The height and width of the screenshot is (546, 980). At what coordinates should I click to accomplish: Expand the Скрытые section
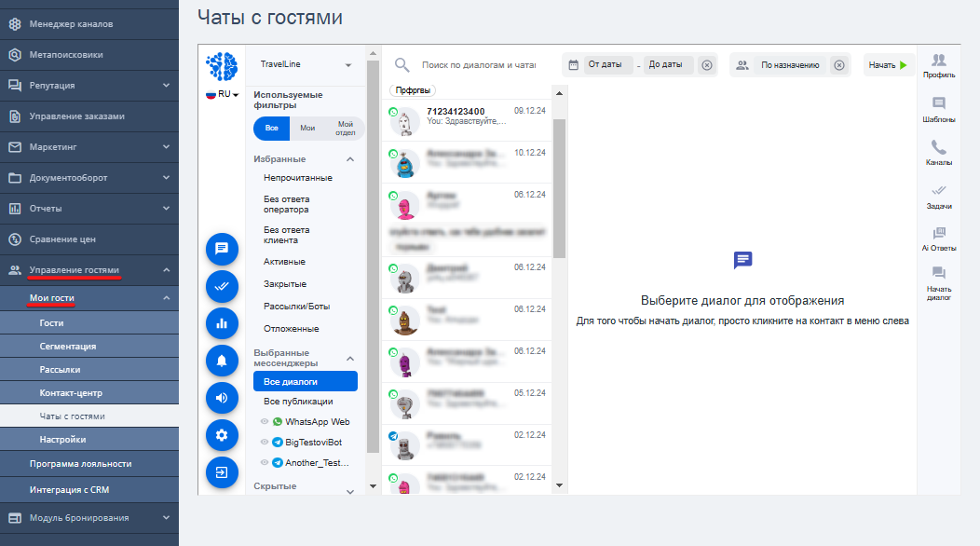(350, 491)
